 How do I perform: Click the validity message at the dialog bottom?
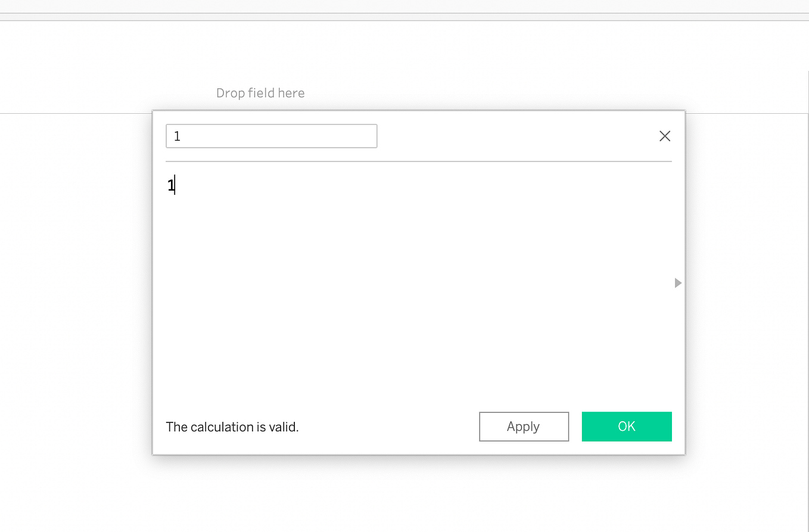(232, 427)
